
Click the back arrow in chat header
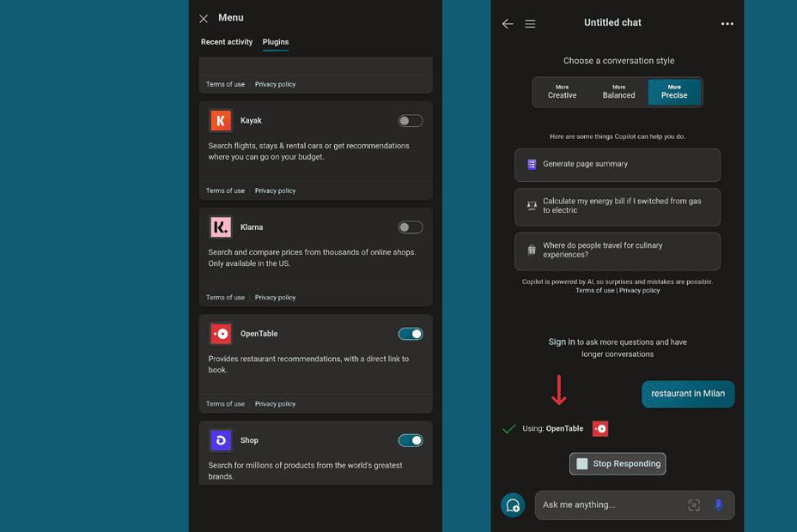pyautogui.click(x=508, y=23)
